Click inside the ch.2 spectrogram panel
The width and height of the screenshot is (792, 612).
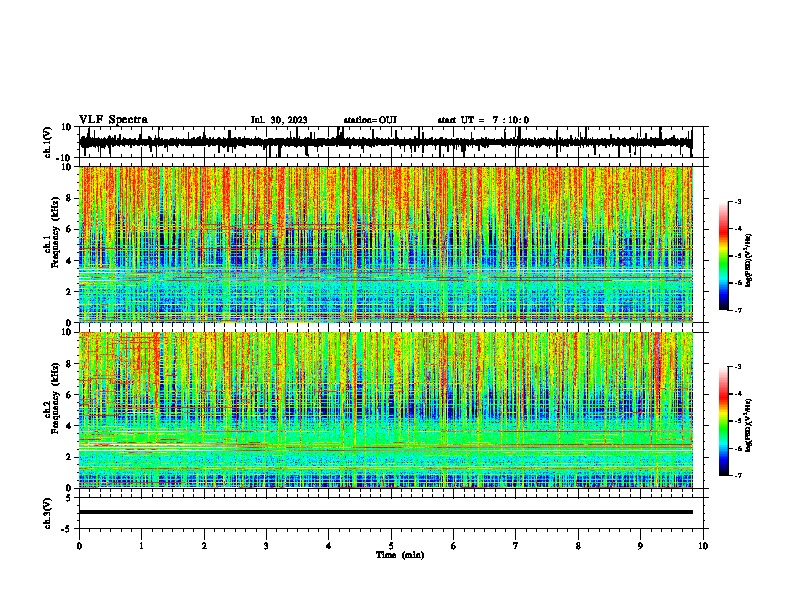click(x=386, y=410)
